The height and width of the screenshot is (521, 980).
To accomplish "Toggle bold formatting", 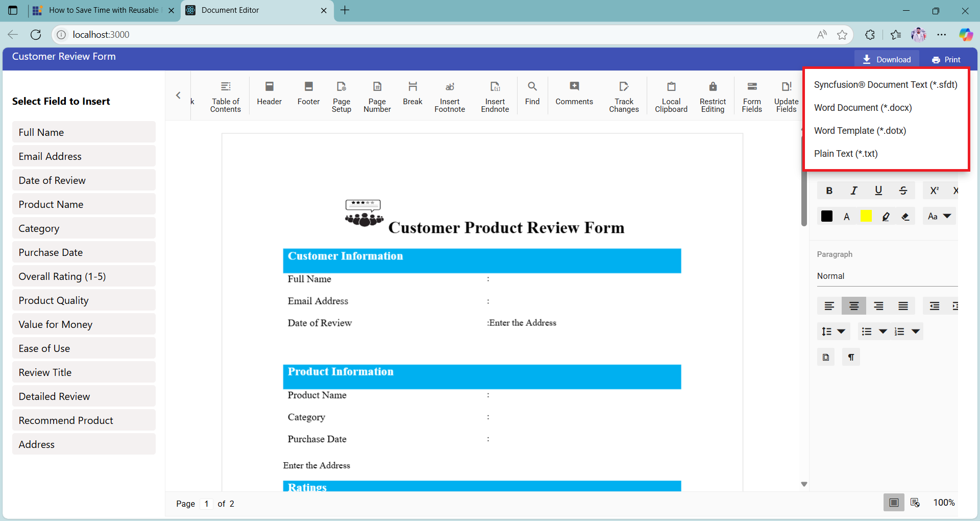I will click(x=829, y=190).
